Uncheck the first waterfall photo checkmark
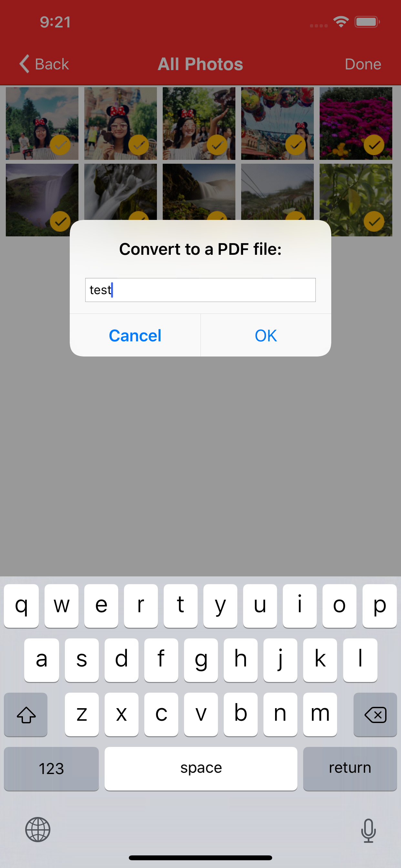This screenshot has width=401, height=868. 60,222
